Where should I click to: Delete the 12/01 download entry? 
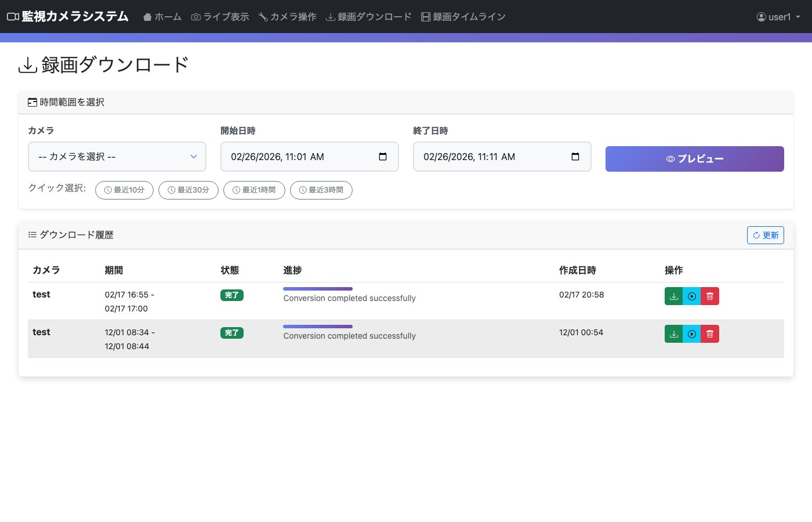click(709, 333)
